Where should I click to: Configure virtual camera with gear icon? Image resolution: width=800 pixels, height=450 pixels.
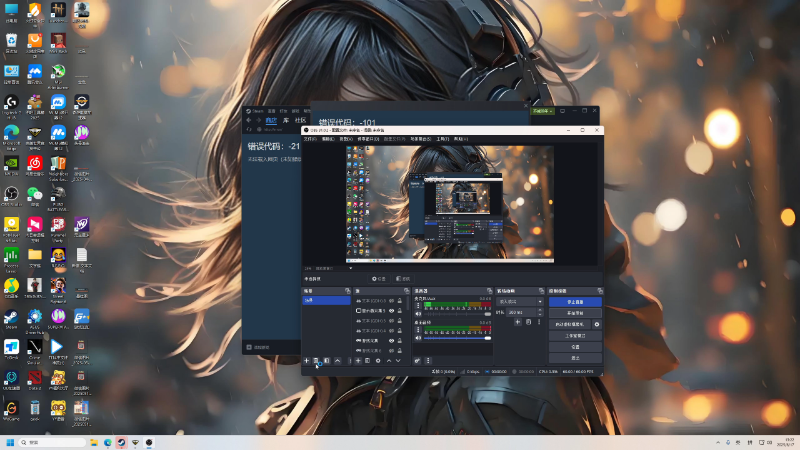[597, 324]
